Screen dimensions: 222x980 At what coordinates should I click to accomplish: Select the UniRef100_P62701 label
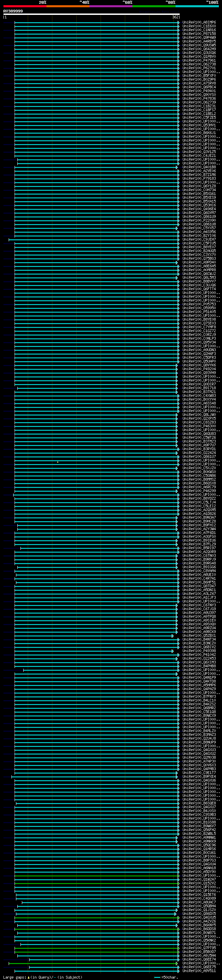click(199, 68)
